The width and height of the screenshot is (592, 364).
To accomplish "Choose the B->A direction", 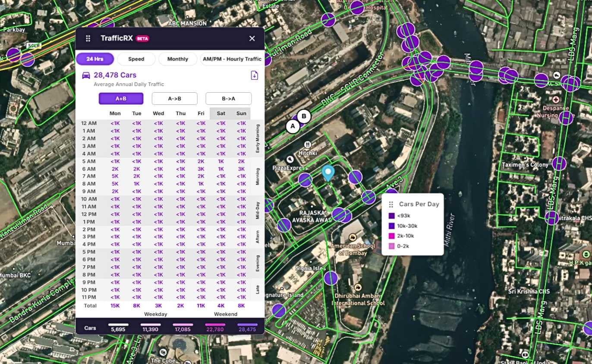I will coord(228,98).
